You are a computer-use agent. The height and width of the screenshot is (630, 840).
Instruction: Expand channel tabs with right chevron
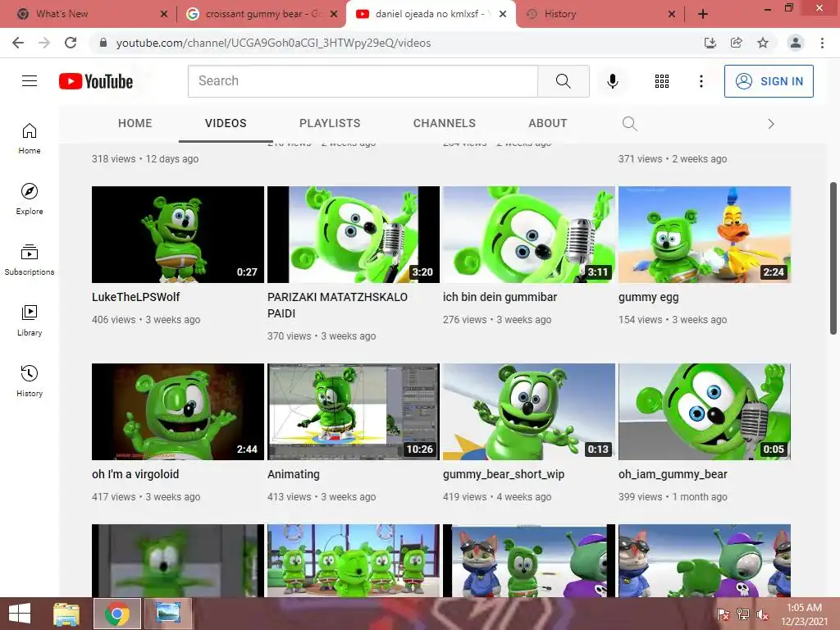click(x=770, y=124)
